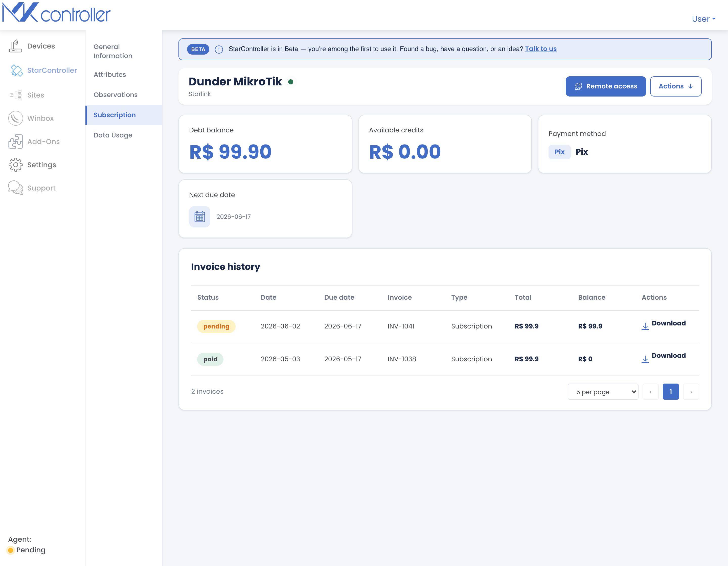The height and width of the screenshot is (566, 728).
Task: Click the Support chat bubbles icon
Action: click(x=15, y=188)
